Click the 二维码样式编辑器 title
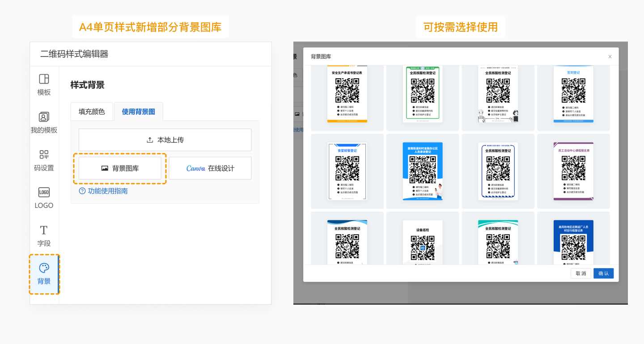This screenshot has width=644, height=344. (74, 54)
